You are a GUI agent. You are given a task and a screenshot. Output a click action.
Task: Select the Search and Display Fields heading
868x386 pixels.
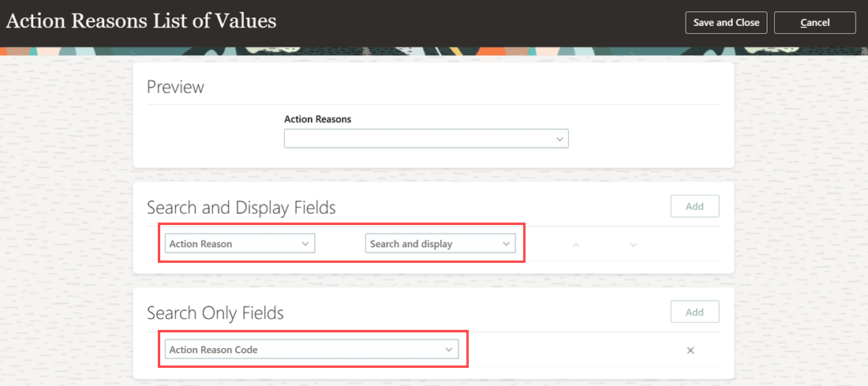tap(241, 208)
